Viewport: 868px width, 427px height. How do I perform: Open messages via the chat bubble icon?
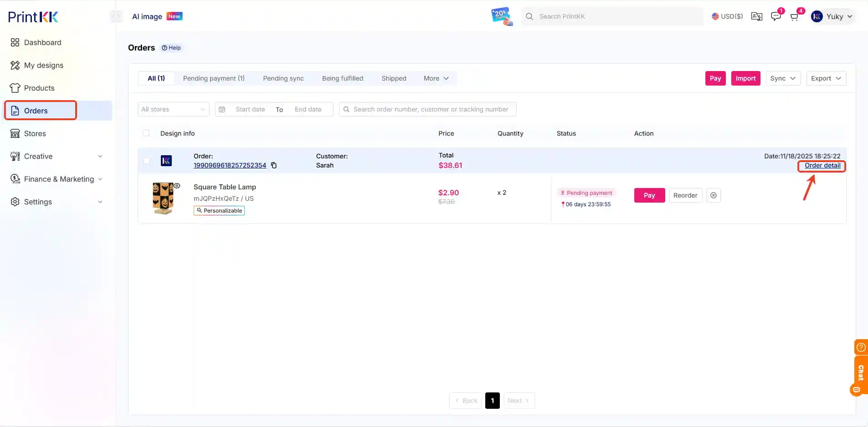point(776,16)
